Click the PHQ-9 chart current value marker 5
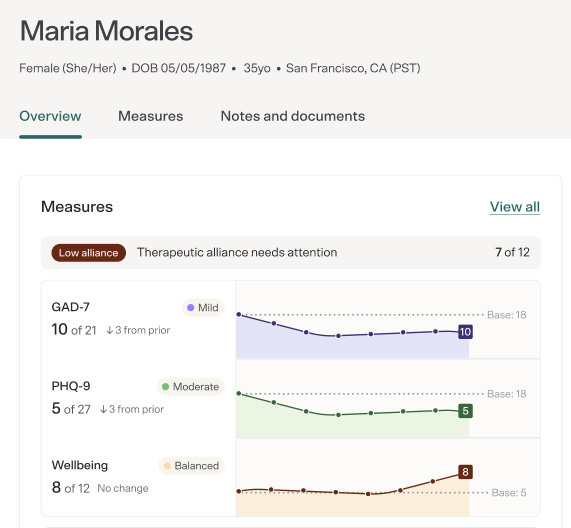The image size is (571, 528). click(465, 411)
